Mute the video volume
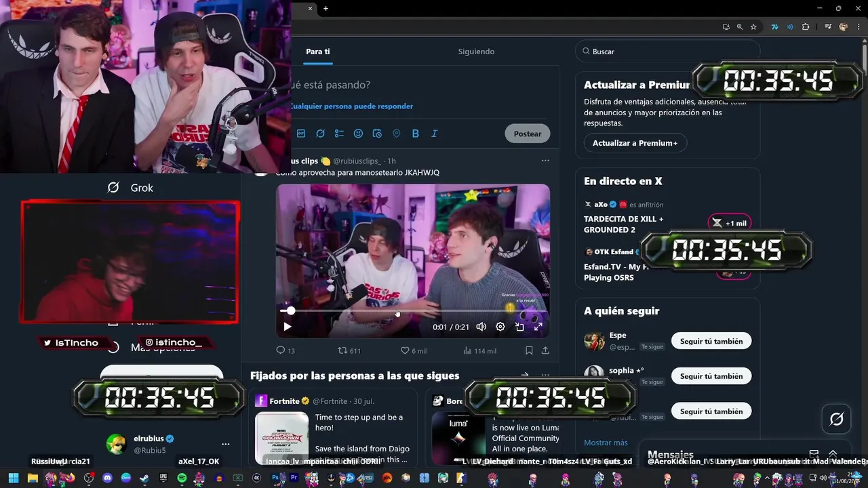This screenshot has width=868, height=488. click(481, 327)
